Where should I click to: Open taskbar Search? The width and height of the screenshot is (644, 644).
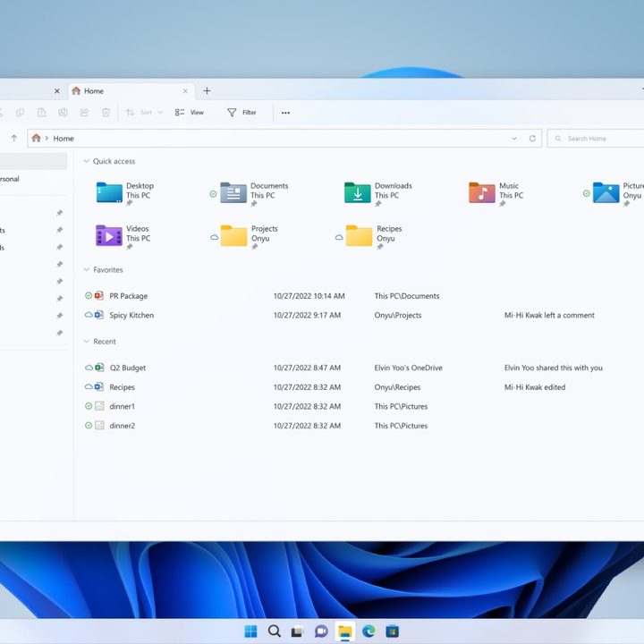tap(274, 631)
